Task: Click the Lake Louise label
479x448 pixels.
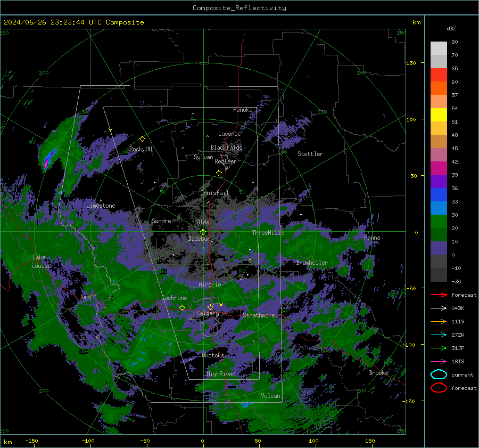Action: (41, 262)
